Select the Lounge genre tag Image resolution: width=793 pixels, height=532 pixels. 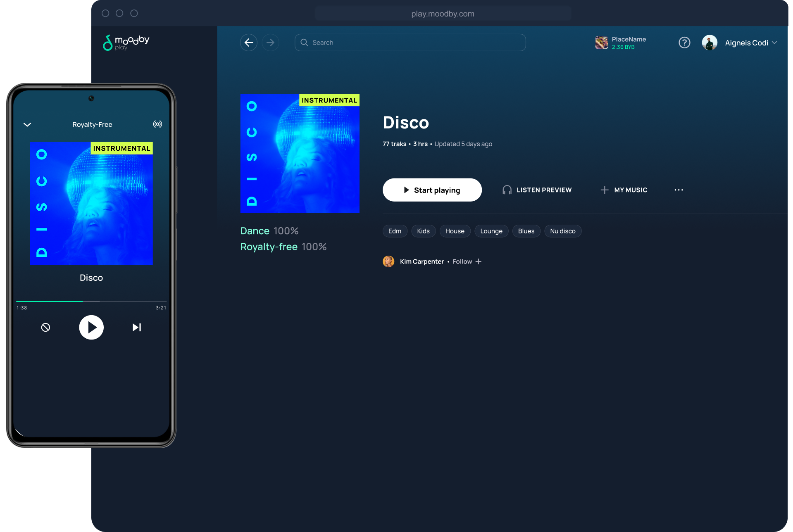[x=491, y=231]
